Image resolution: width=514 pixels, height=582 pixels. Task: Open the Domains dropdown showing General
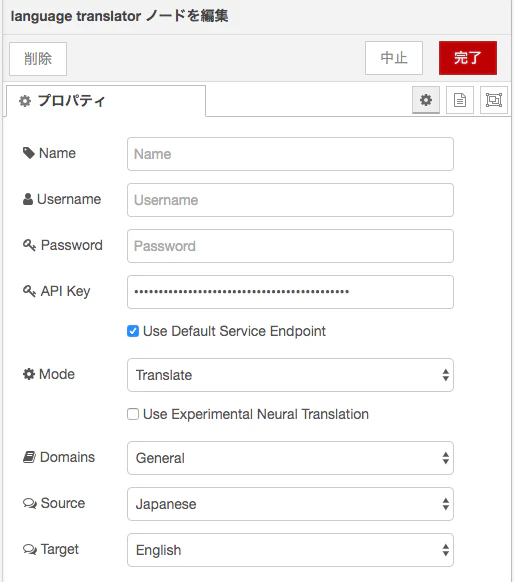coord(290,458)
